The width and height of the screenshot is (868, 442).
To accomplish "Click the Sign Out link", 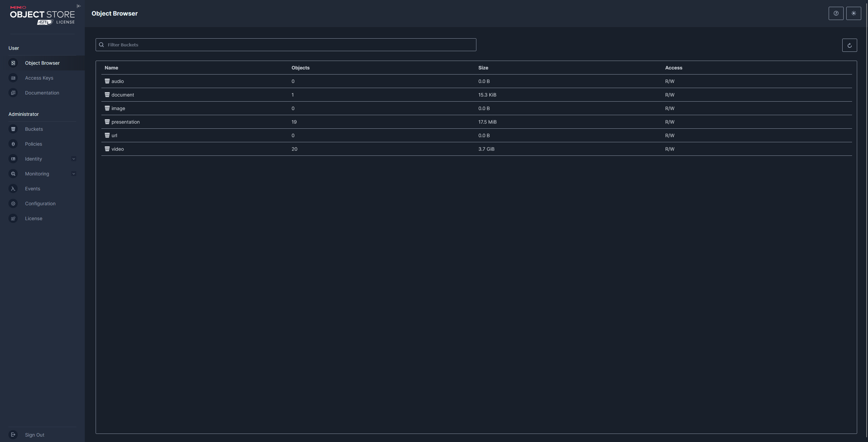I will tap(35, 435).
